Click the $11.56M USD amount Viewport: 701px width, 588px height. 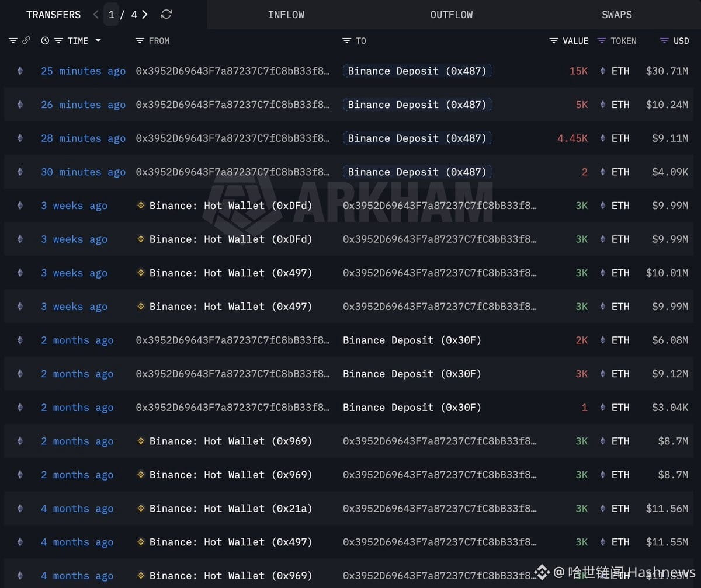pyautogui.click(x=667, y=509)
